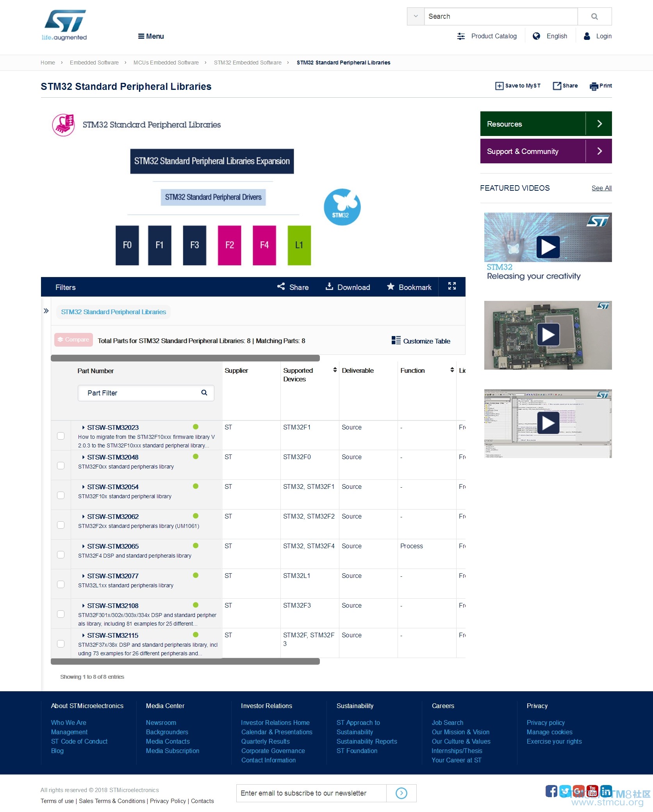
Task: Click the L1 green series block
Action: [x=299, y=245]
